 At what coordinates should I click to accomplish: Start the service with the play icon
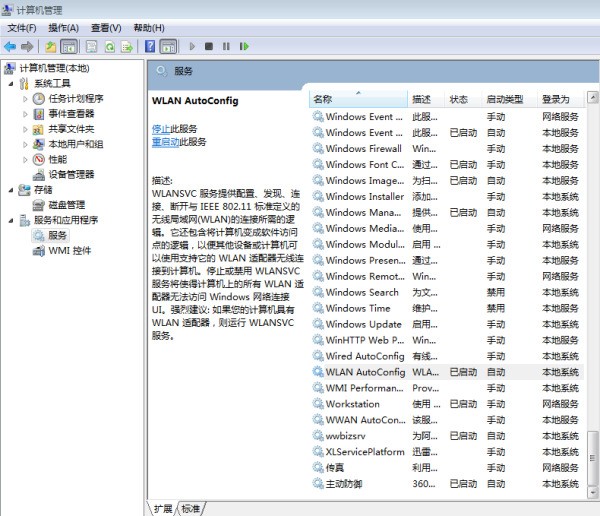point(192,46)
